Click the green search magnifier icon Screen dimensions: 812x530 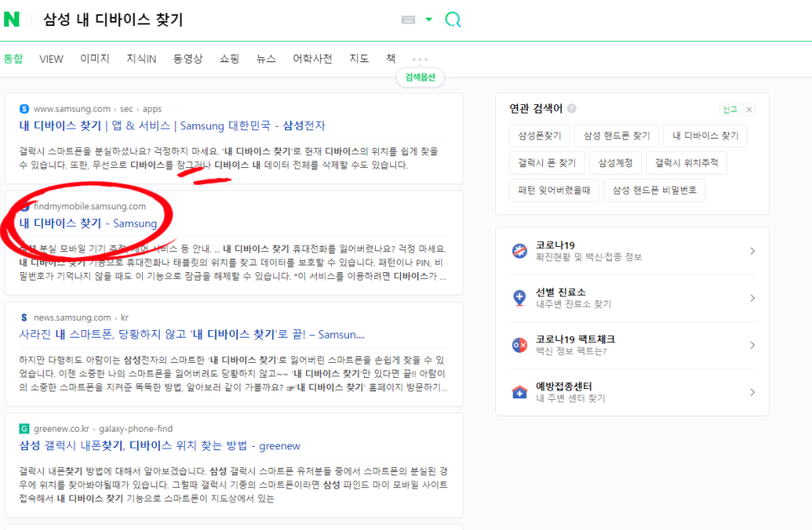(x=452, y=19)
